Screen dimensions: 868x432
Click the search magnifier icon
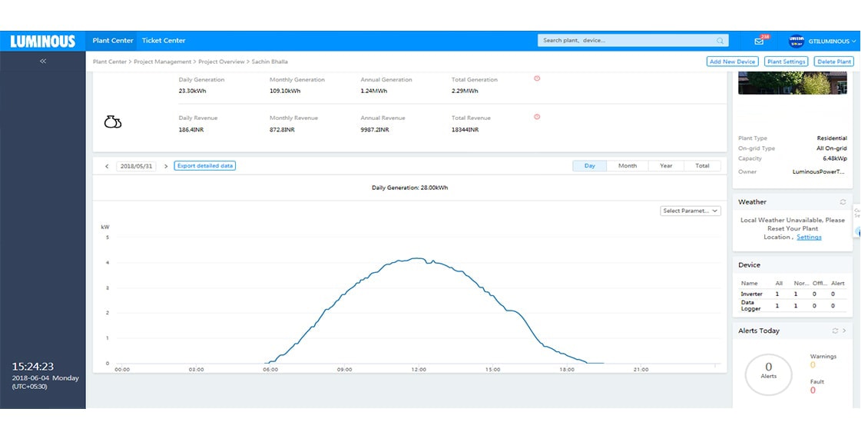tap(720, 41)
